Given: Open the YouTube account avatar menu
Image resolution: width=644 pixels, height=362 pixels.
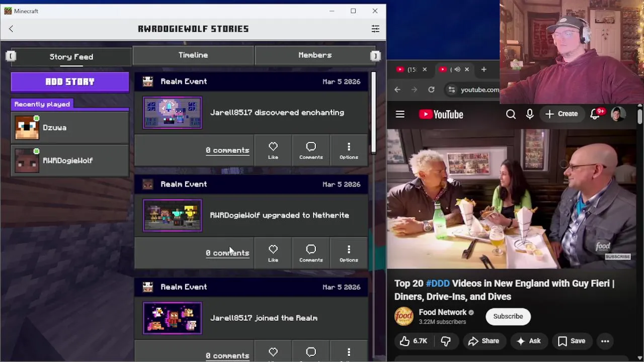Looking at the screenshot, I should (618, 114).
